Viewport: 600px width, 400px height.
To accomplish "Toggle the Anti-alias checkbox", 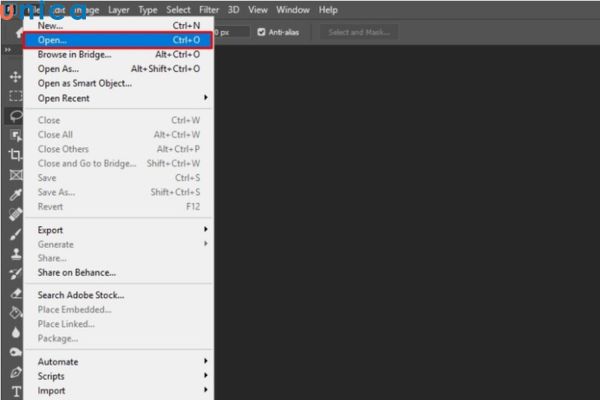I will (261, 32).
